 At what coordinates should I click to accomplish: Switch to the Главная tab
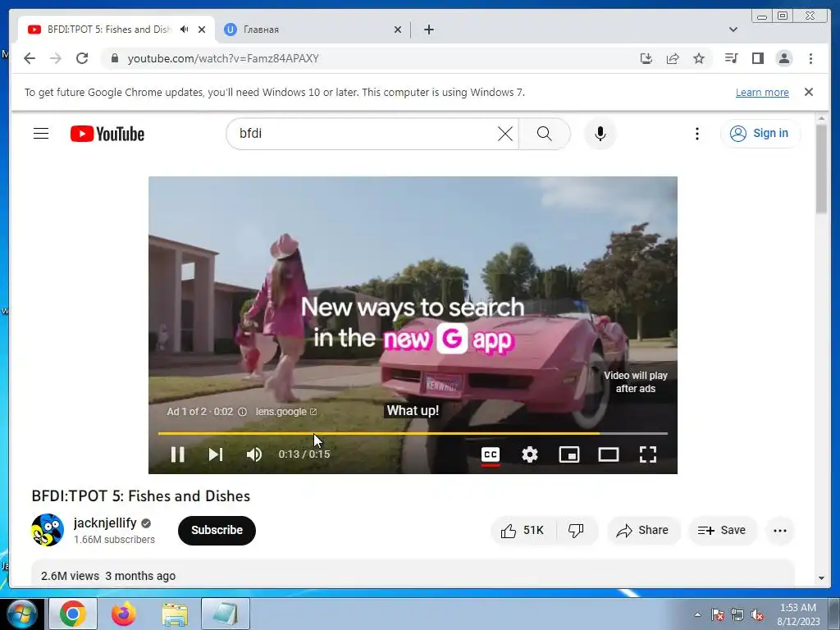[305, 30]
